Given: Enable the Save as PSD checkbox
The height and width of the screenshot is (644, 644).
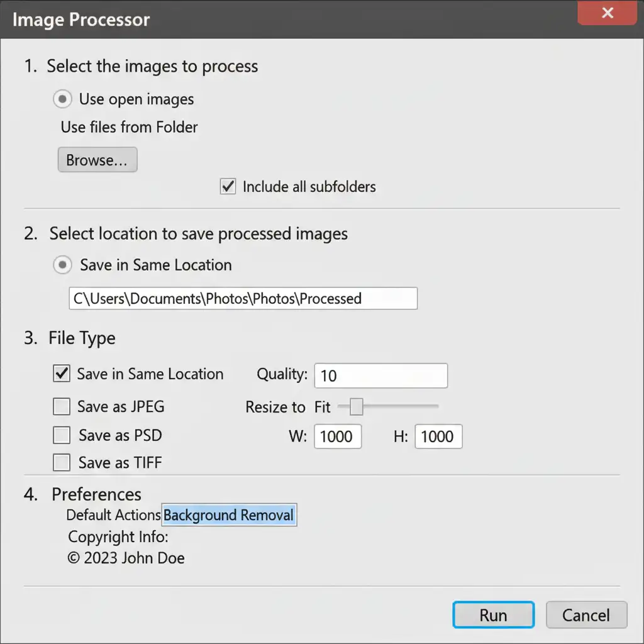Looking at the screenshot, I should (62, 435).
